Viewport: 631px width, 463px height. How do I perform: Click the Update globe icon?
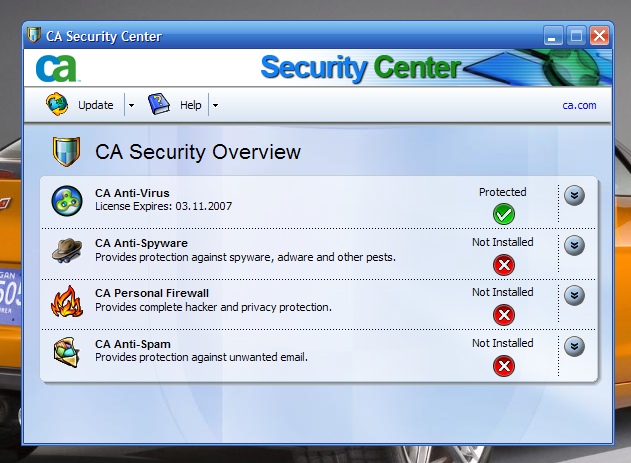pyautogui.click(x=57, y=104)
